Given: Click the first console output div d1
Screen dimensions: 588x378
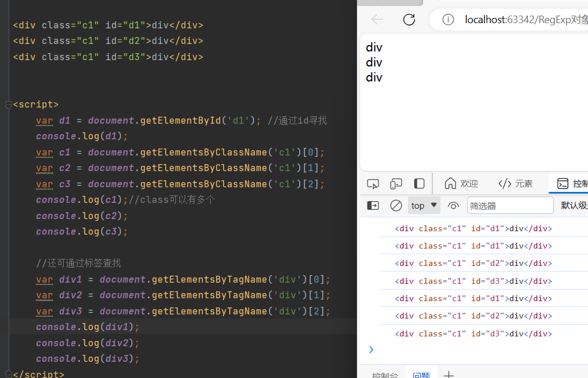Looking at the screenshot, I should (473, 228).
